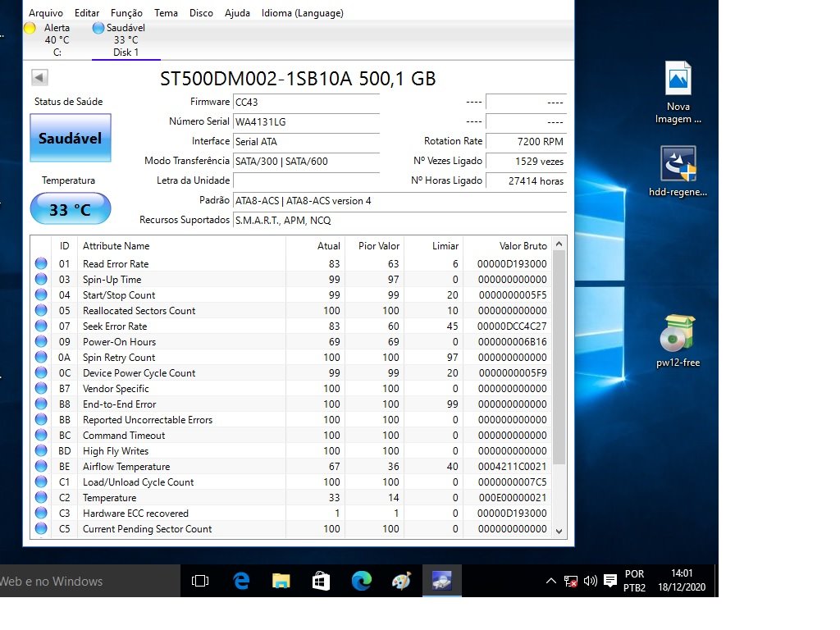840x630 pixels.
Task: Open Microsoft Store from the taskbar
Action: pyautogui.click(x=321, y=581)
